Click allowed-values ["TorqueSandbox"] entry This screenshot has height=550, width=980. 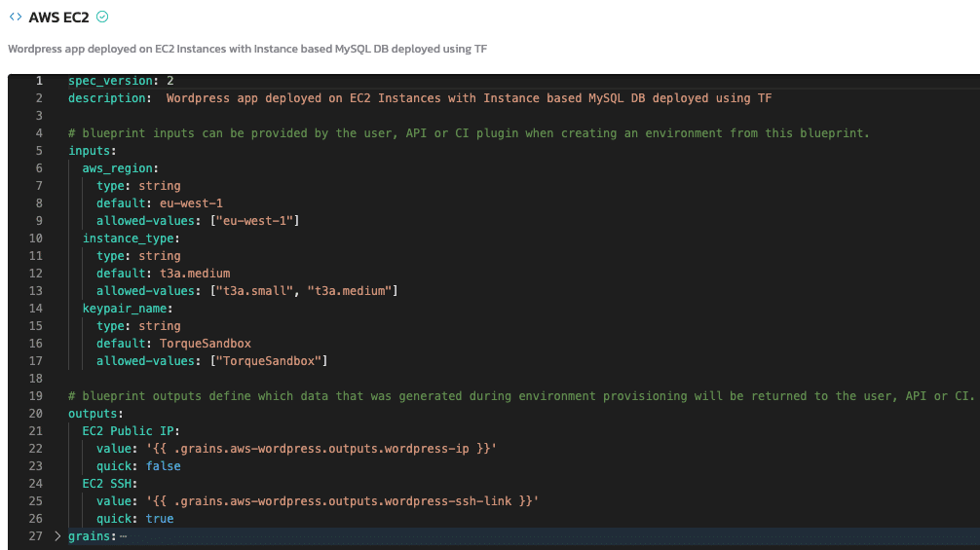211,360
